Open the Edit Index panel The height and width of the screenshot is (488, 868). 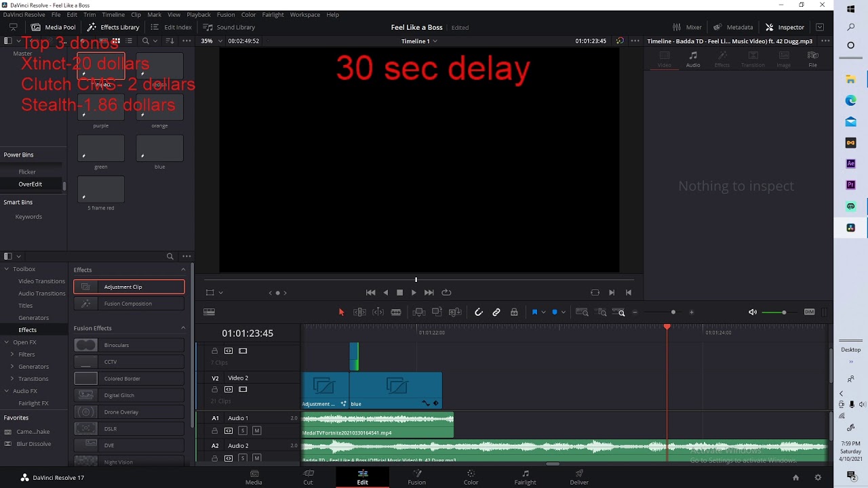click(172, 27)
